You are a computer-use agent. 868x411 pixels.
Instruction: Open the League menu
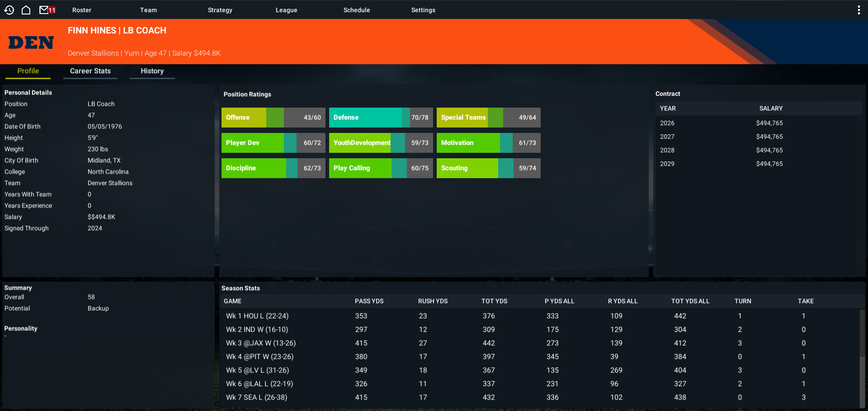tap(286, 10)
